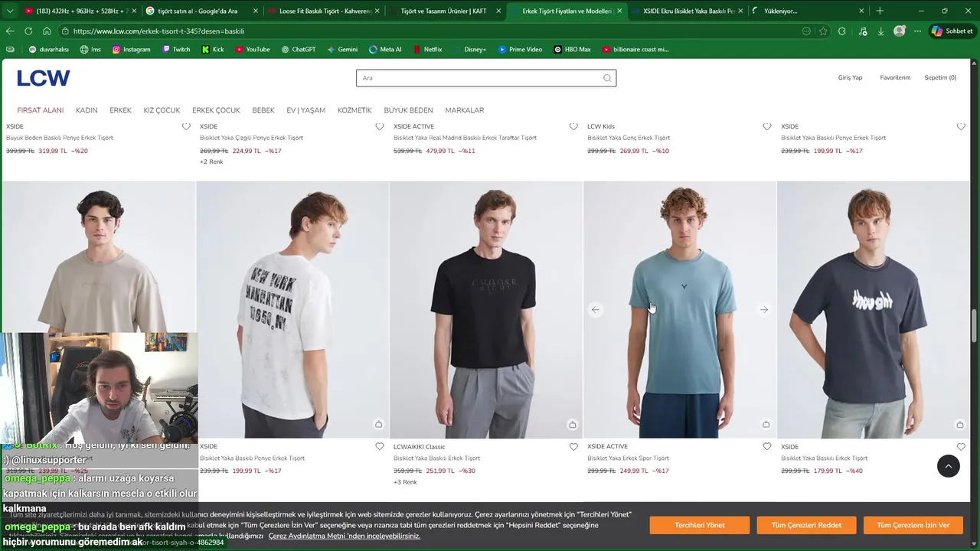The width and height of the screenshot is (980, 551).
Task: Favorite the LCWAIKIKI Classic shirt with its heart
Action: coord(573,447)
